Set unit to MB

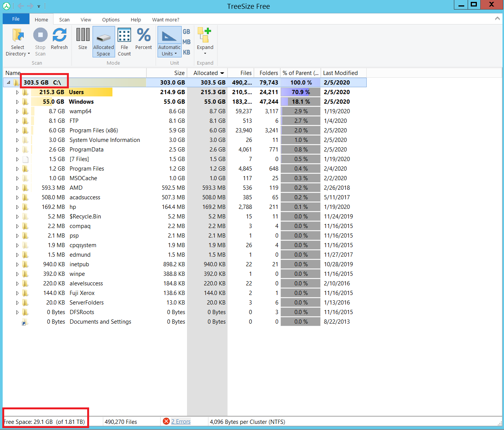[x=187, y=42]
